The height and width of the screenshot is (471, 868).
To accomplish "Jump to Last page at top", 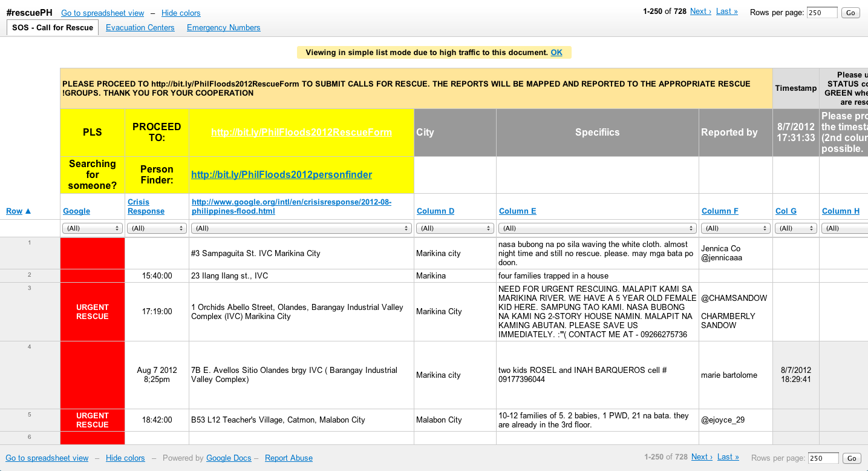I will (726, 12).
